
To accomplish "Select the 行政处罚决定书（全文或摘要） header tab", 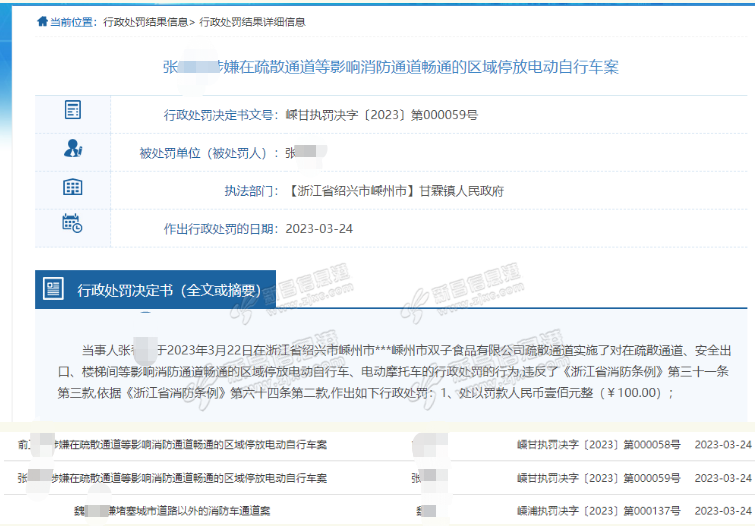I will 175,291.
